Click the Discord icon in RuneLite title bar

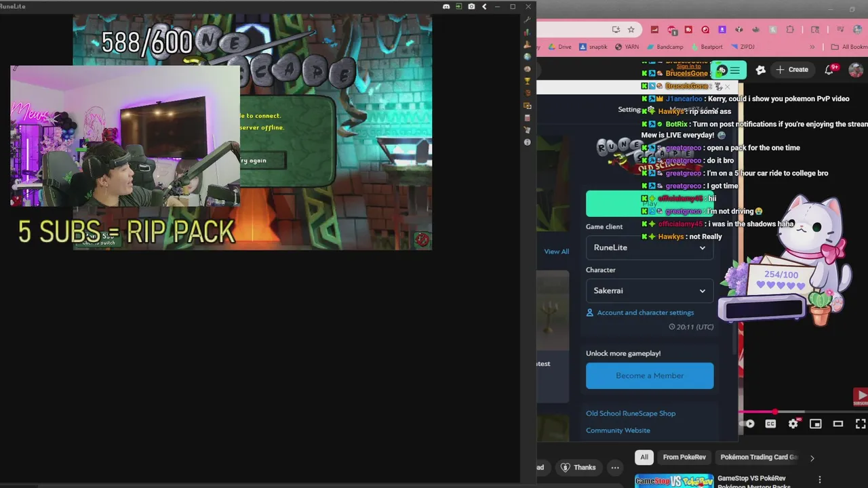(x=446, y=6)
